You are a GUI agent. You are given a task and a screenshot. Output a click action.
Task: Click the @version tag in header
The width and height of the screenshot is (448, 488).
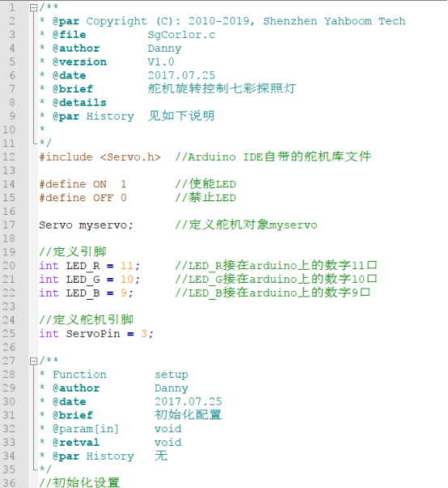[x=79, y=62]
